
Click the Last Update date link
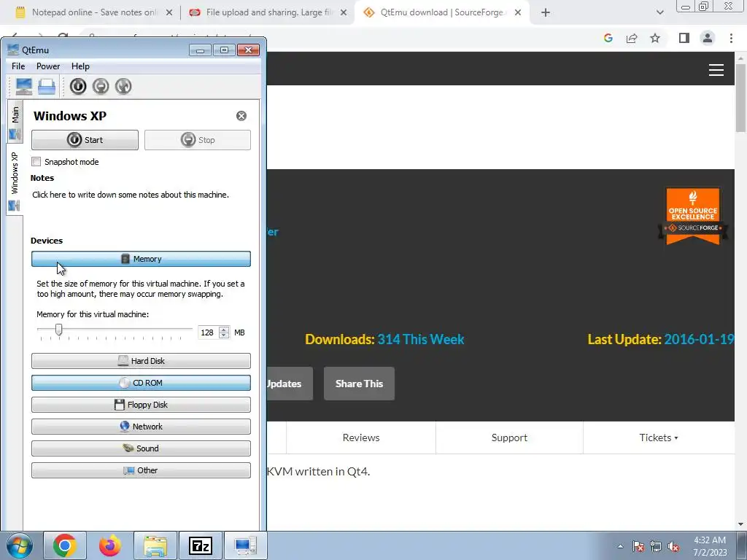[699, 340]
